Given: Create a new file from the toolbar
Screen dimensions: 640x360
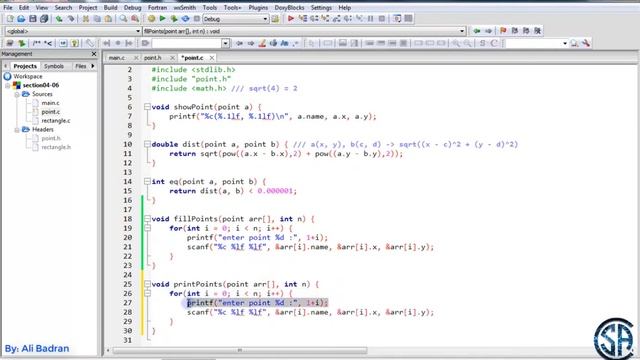Looking at the screenshot, I should 10,19.
